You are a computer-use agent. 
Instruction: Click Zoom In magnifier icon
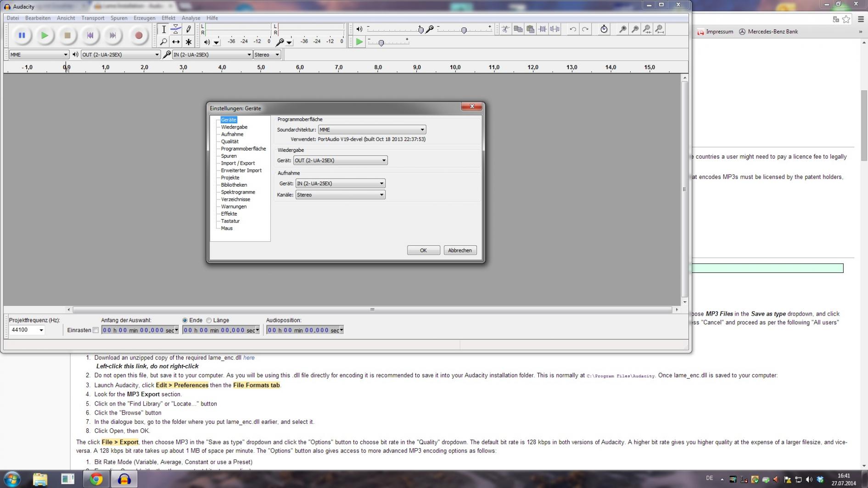623,29
